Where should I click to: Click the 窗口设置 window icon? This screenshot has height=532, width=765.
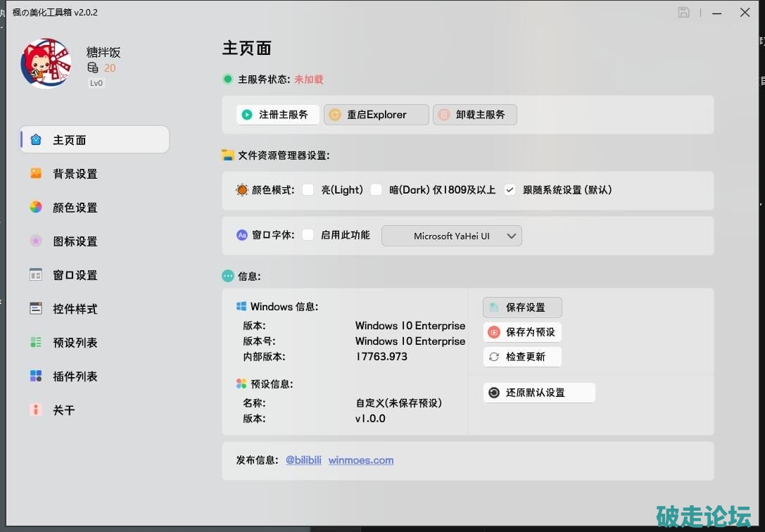[36, 274]
